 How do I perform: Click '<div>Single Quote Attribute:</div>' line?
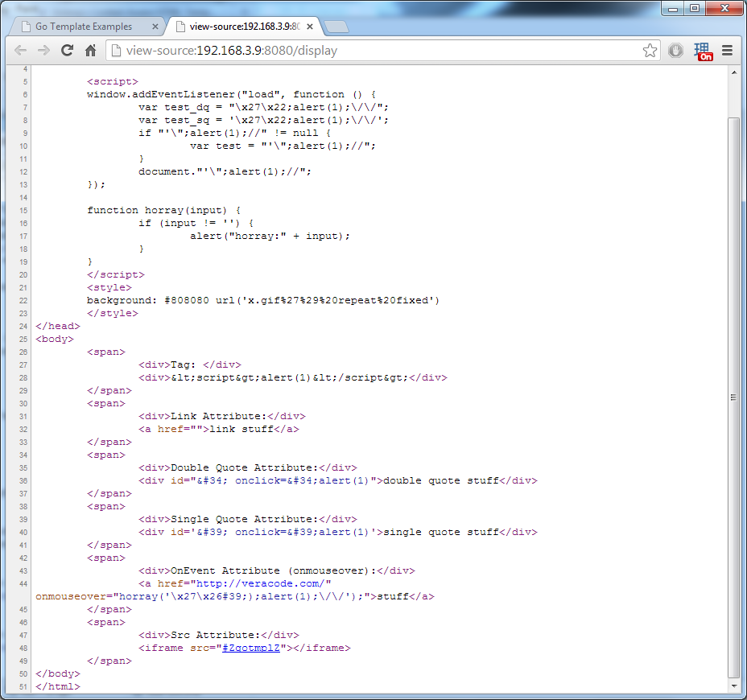pyautogui.click(x=248, y=519)
